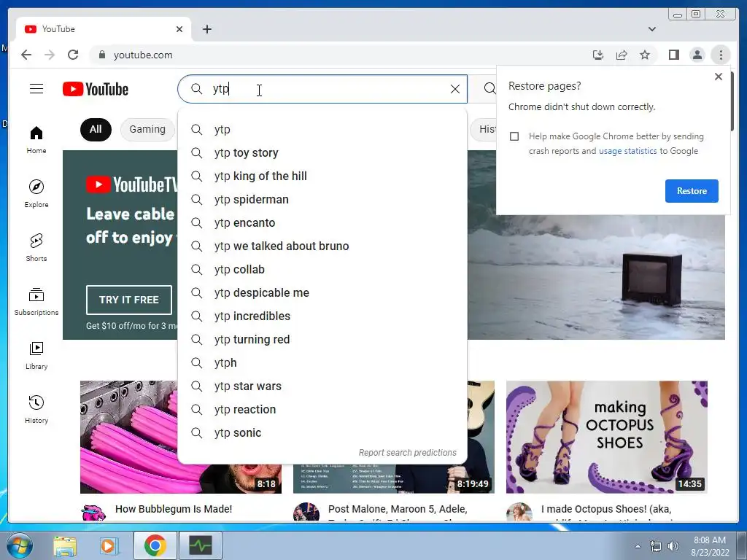Click the padlock site info icon
This screenshot has height=560, width=747.
pos(101,55)
